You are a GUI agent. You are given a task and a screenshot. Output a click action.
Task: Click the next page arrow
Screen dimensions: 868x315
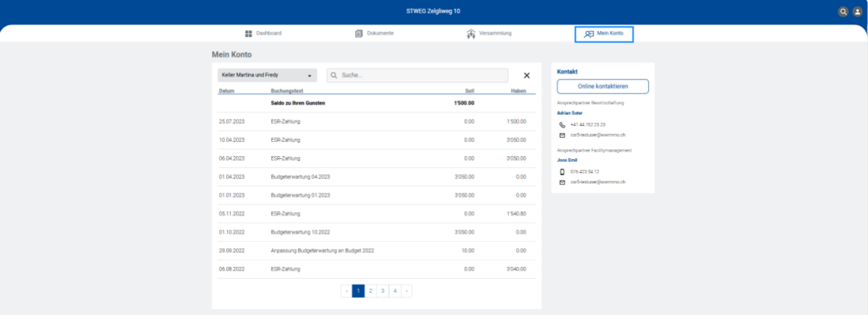(x=406, y=291)
